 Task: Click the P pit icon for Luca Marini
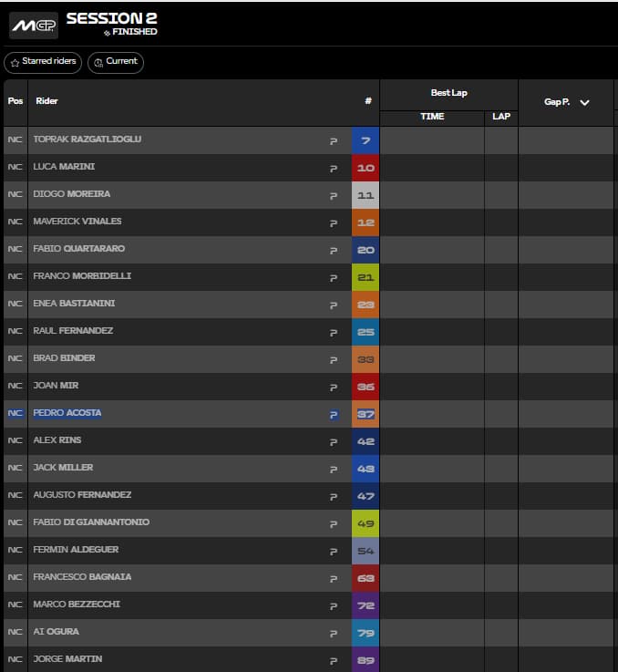pyautogui.click(x=334, y=169)
